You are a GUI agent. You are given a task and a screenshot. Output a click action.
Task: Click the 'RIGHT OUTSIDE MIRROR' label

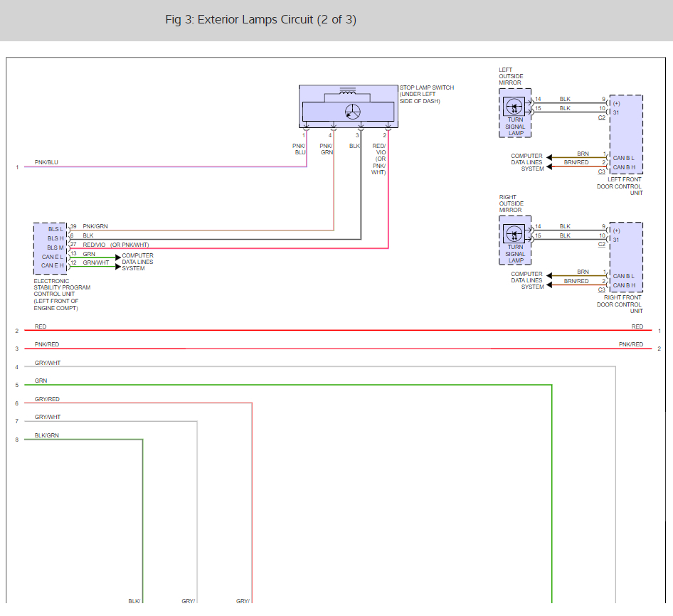click(x=511, y=203)
